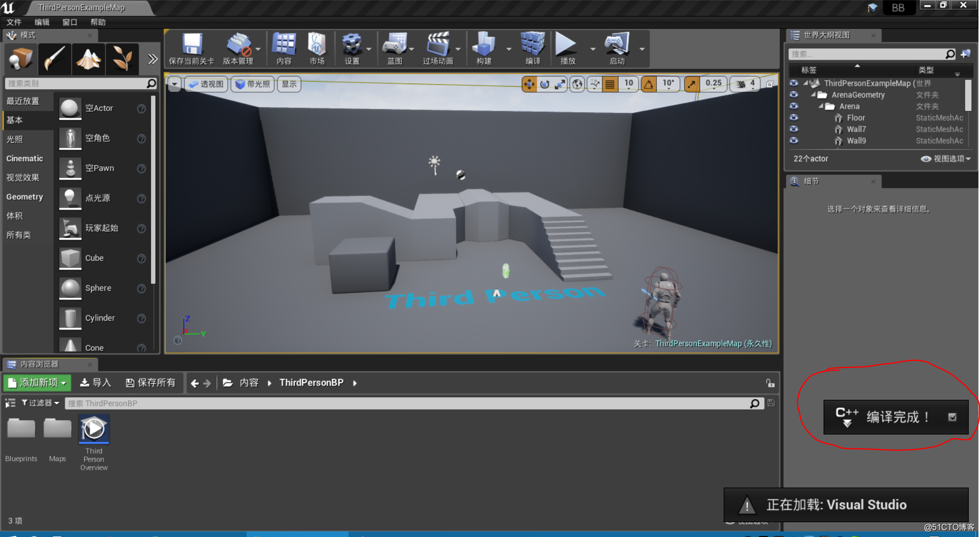The height and width of the screenshot is (537, 980).
Task: Open the grid snap value dropdown
Action: pos(629,84)
